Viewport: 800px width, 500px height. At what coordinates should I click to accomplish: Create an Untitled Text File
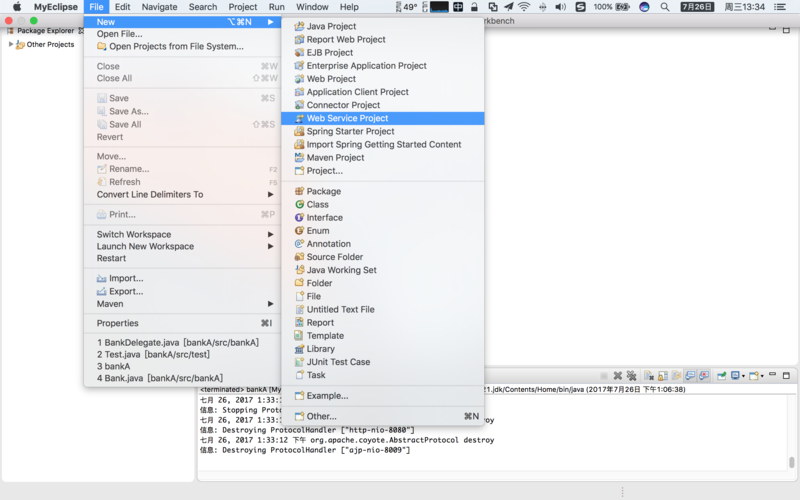(382, 309)
